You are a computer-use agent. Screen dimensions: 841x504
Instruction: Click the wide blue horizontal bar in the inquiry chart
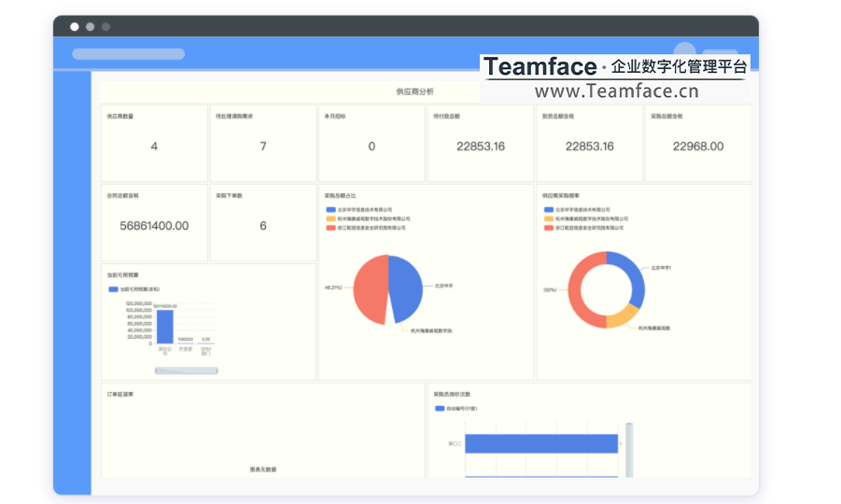pyautogui.click(x=541, y=444)
